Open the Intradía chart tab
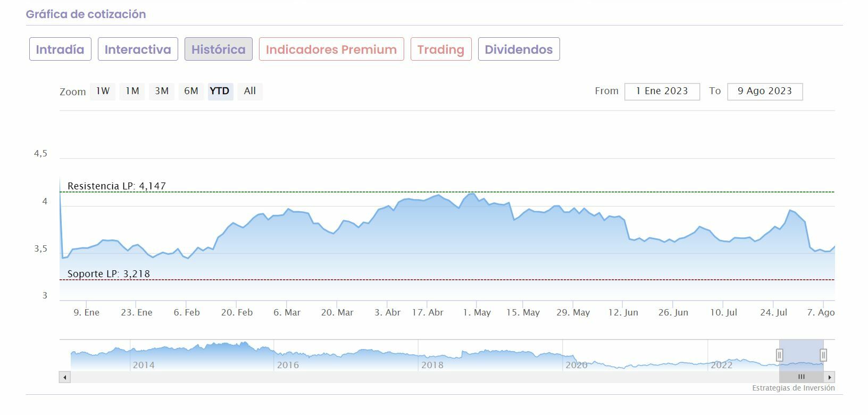This screenshot has height=415, width=868. click(60, 49)
